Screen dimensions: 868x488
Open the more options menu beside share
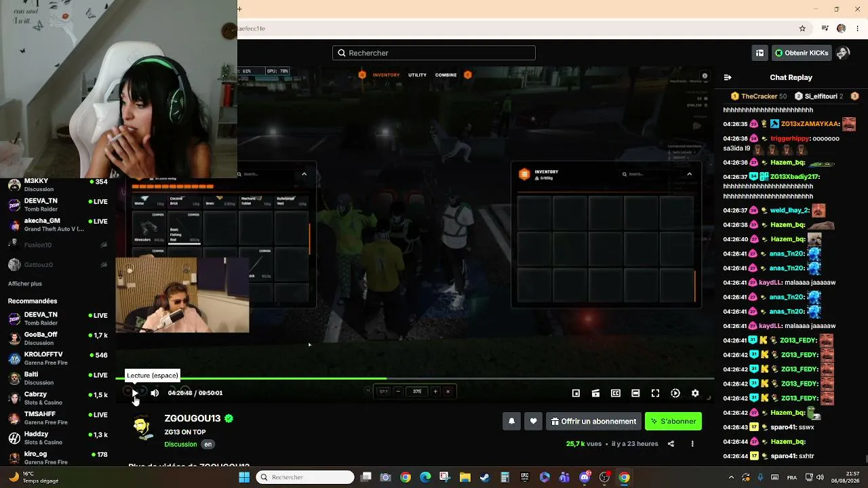tap(692, 444)
